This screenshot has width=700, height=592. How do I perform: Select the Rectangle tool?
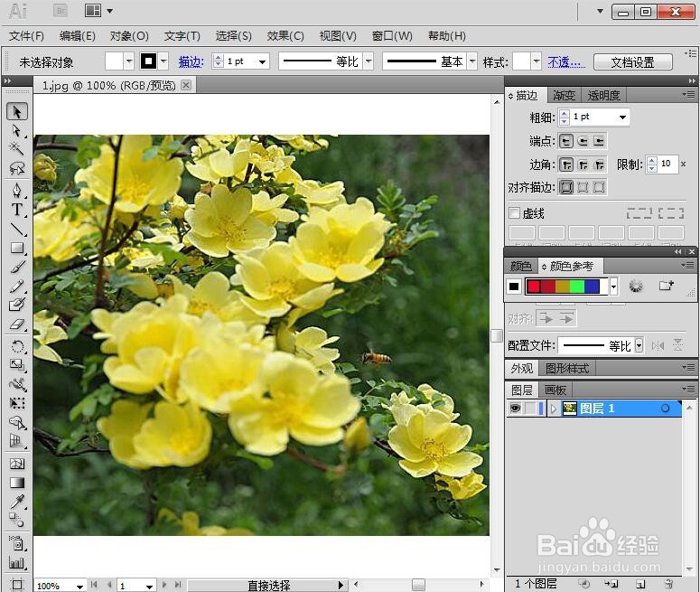[x=17, y=248]
